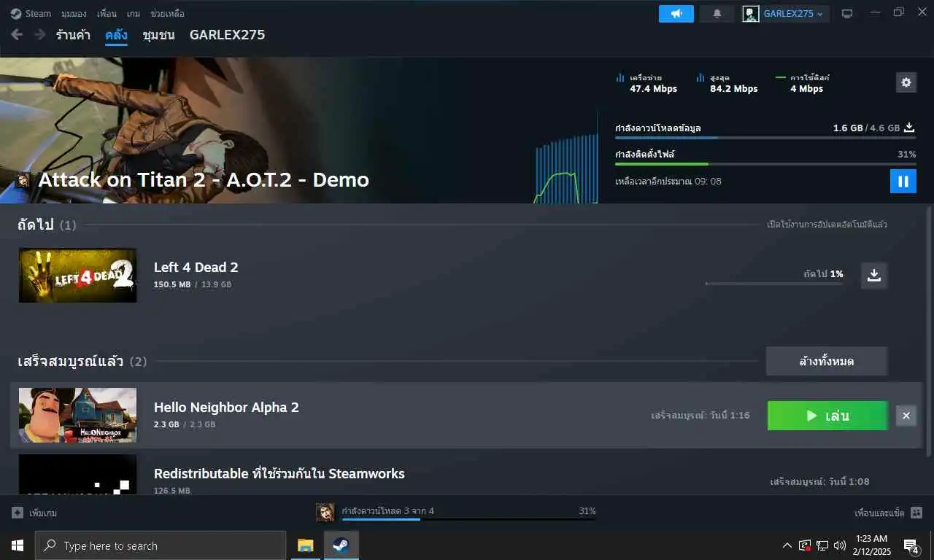The width and height of the screenshot is (934, 560).
Task: Click the security tray icon with red dot
Action: 805,545
